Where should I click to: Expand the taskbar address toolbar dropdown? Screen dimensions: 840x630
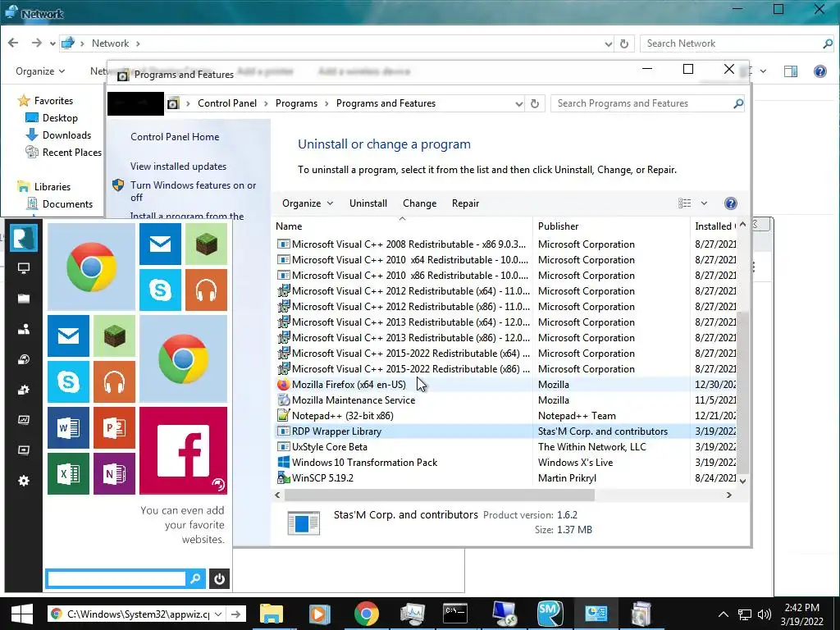[x=218, y=614]
